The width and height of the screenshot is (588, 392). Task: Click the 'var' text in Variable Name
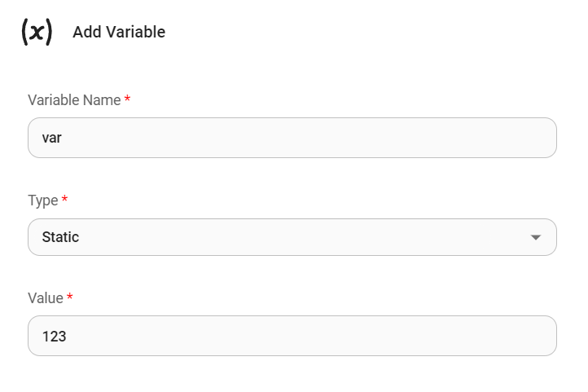(x=52, y=138)
